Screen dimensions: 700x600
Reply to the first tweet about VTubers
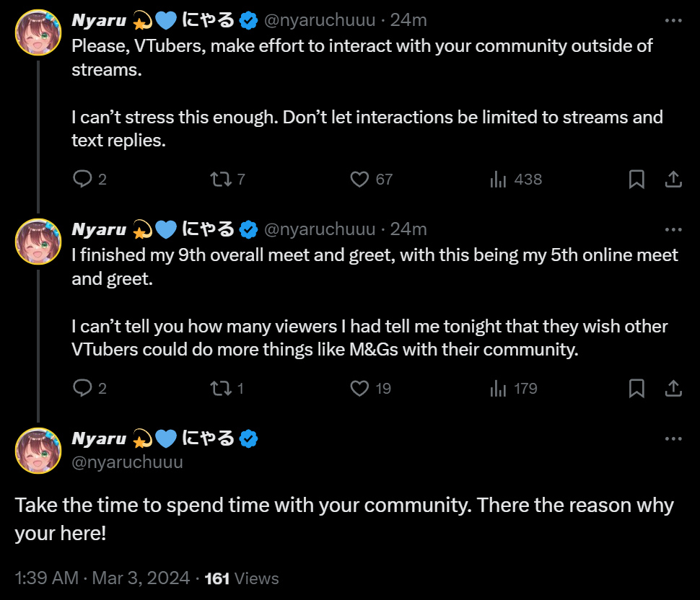click(x=83, y=179)
